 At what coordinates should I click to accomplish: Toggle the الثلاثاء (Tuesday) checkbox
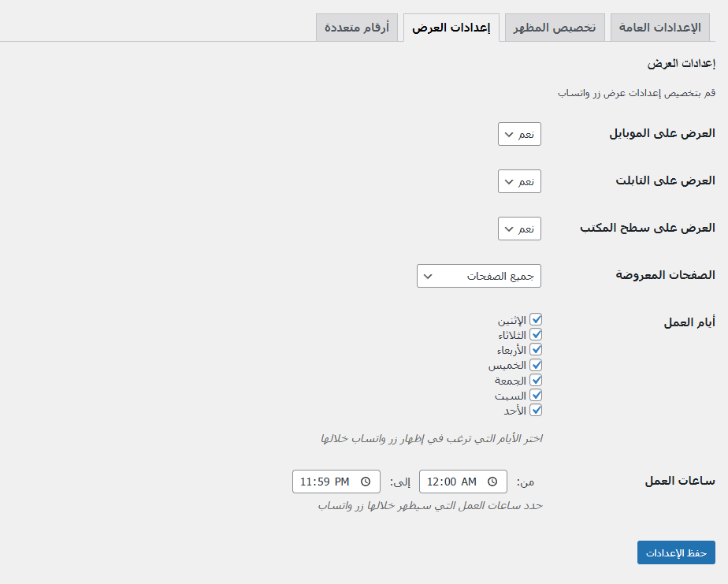[536, 335]
